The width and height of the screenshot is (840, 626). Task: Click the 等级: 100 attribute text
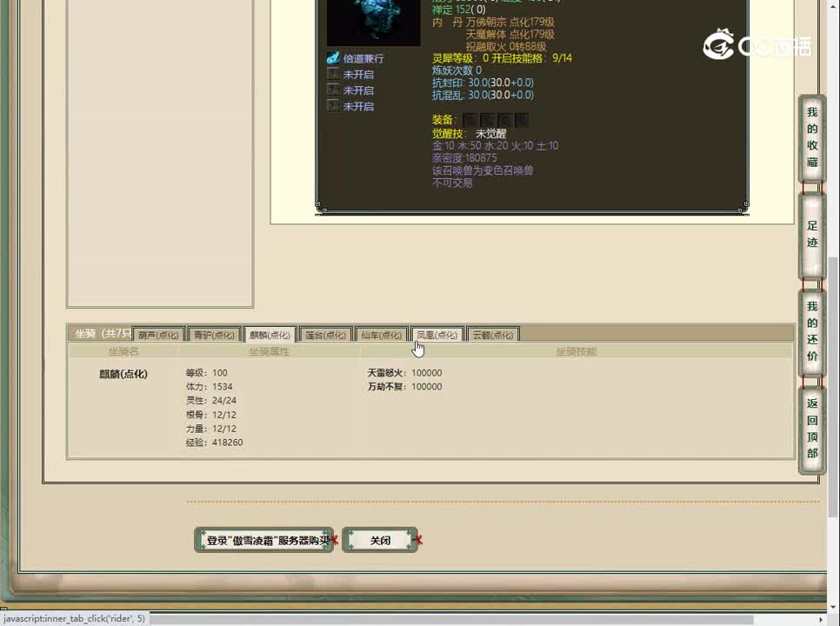[x=206, y=373]
